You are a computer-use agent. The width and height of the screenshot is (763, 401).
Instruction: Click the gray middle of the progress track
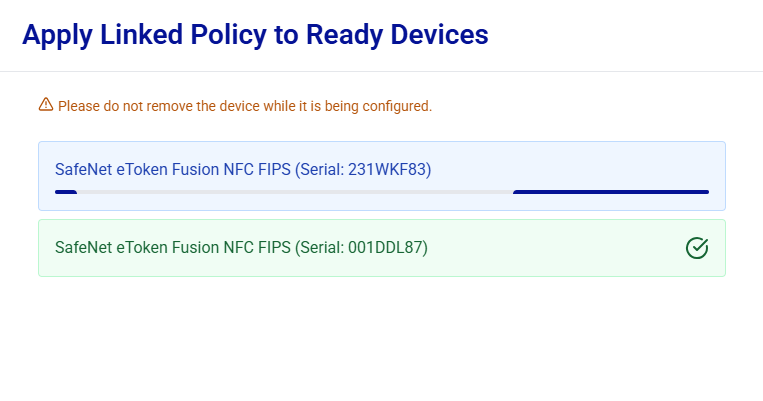tap(295, 192)
